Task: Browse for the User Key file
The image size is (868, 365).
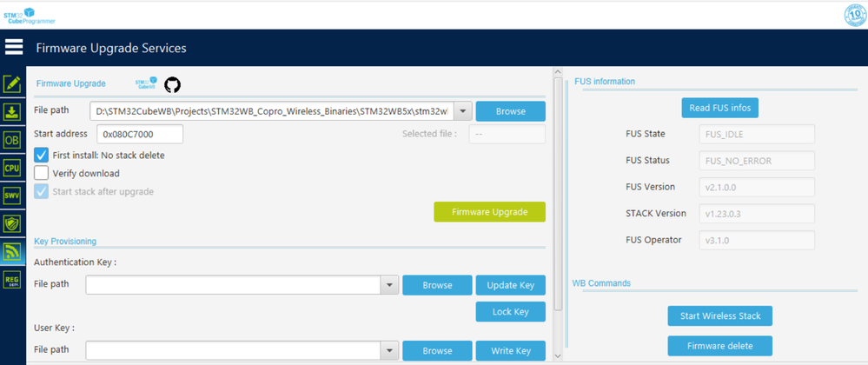Action: [437, 350]
